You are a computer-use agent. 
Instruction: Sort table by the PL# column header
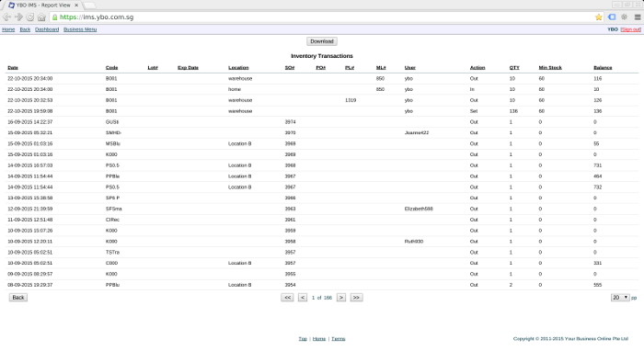pyautogui.click(x=350, y=68)
